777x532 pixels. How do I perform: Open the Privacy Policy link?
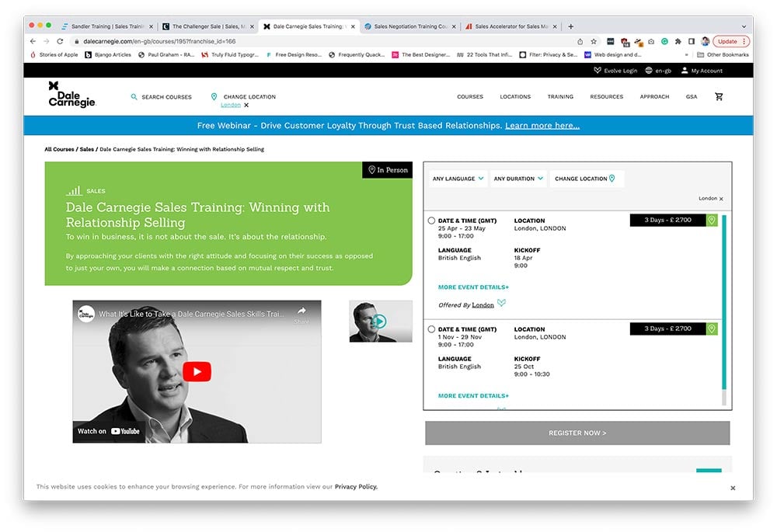coord(356,487)
